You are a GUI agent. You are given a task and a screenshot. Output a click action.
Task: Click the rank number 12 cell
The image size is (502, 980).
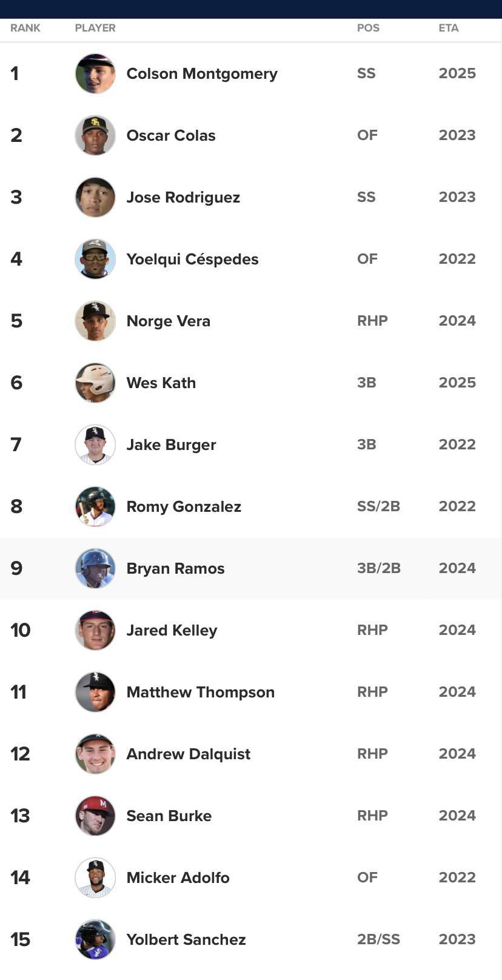[x=20, y=754]
